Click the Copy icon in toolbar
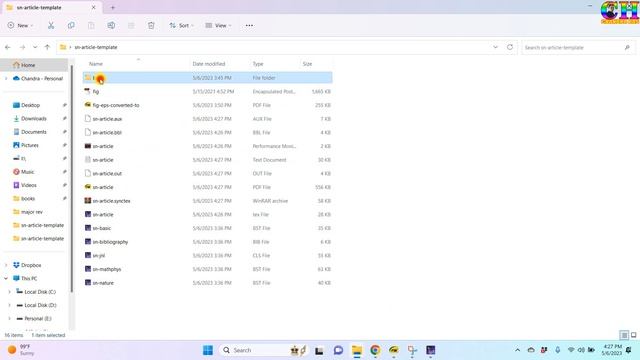 point(71,25)
